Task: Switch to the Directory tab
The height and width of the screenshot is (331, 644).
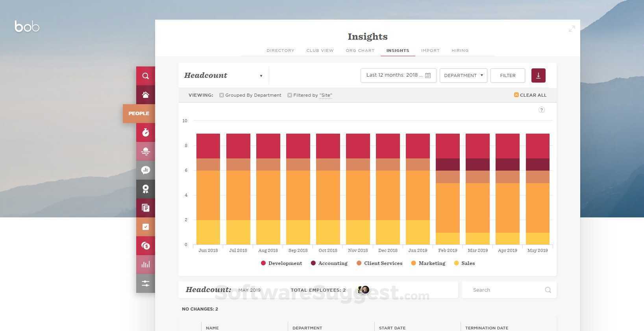Action: coord(280,50)
